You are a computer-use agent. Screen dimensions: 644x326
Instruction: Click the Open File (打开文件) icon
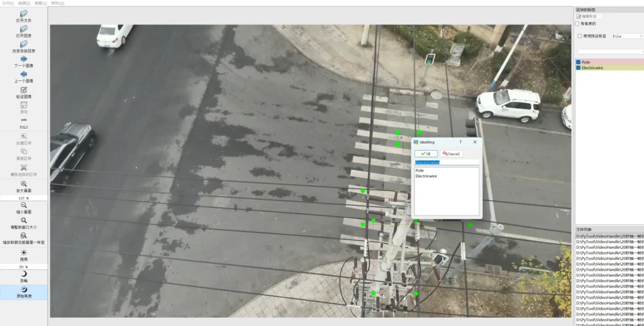(x=24, y=14)
